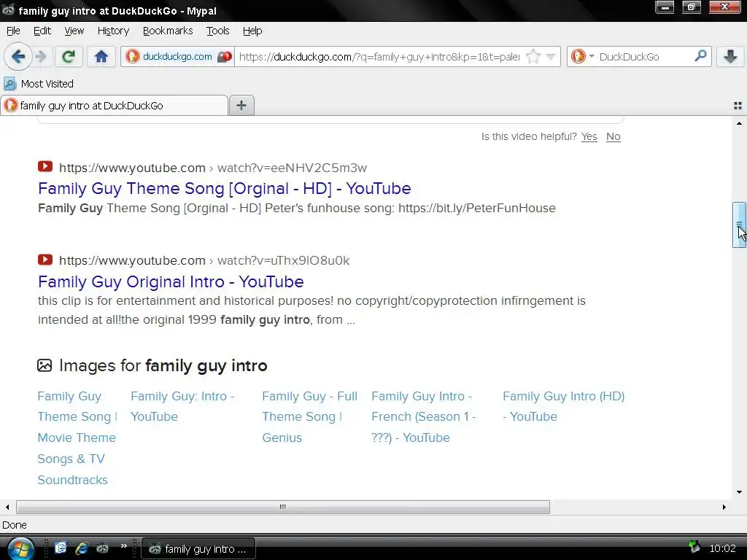Open the Downloads arrow button
This screenshot has height=560, width=747.
coord(730,57)
